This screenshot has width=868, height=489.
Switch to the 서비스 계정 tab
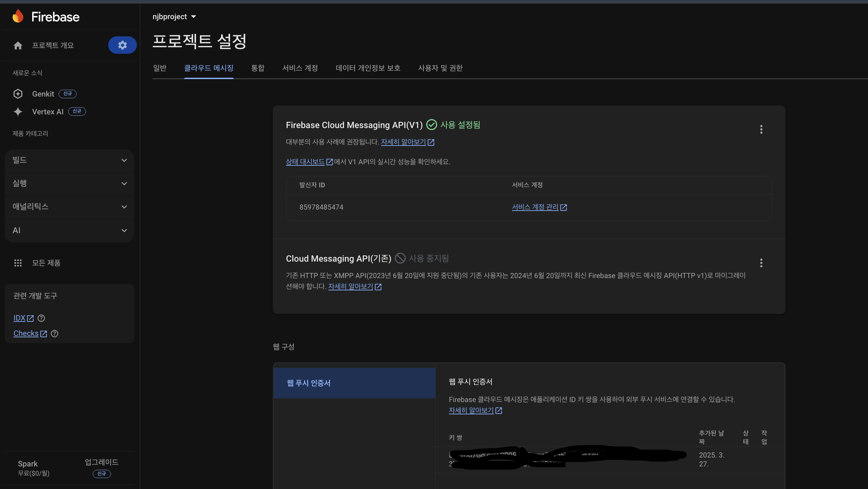point(300,68)
